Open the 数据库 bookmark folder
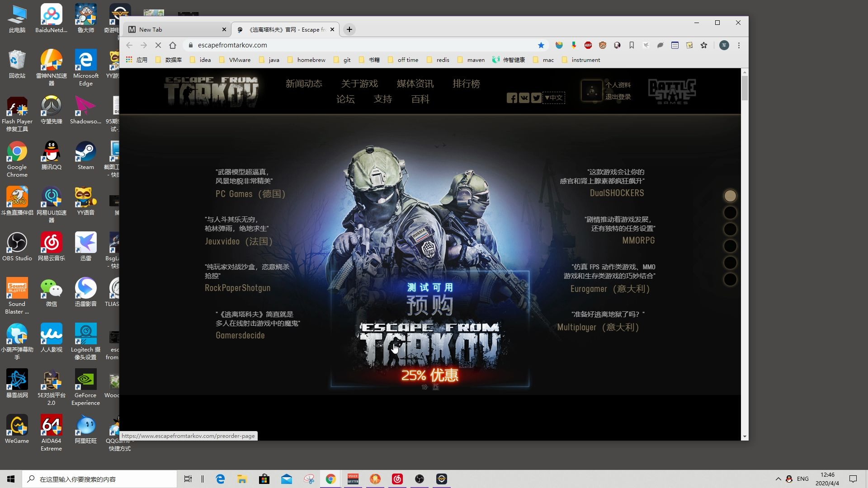The width and height of the screenshot is (868, 488). click(x=169, y=60)
